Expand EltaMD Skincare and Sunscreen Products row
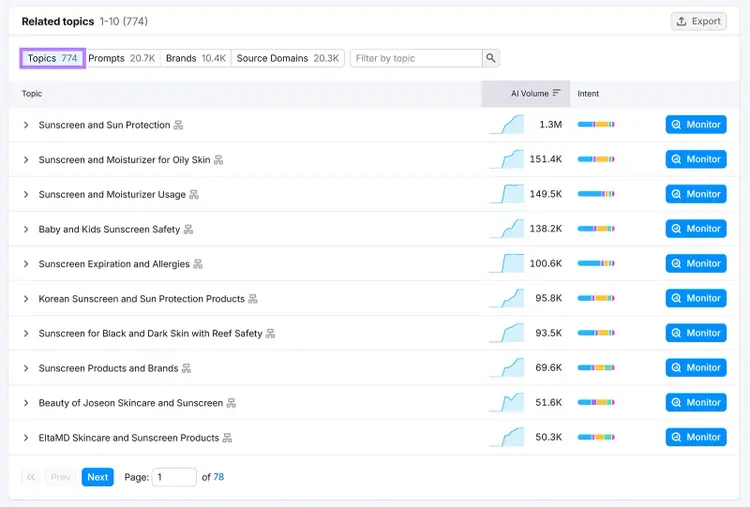This screenshot has width=750, height=507. click(x=26, y=438)
